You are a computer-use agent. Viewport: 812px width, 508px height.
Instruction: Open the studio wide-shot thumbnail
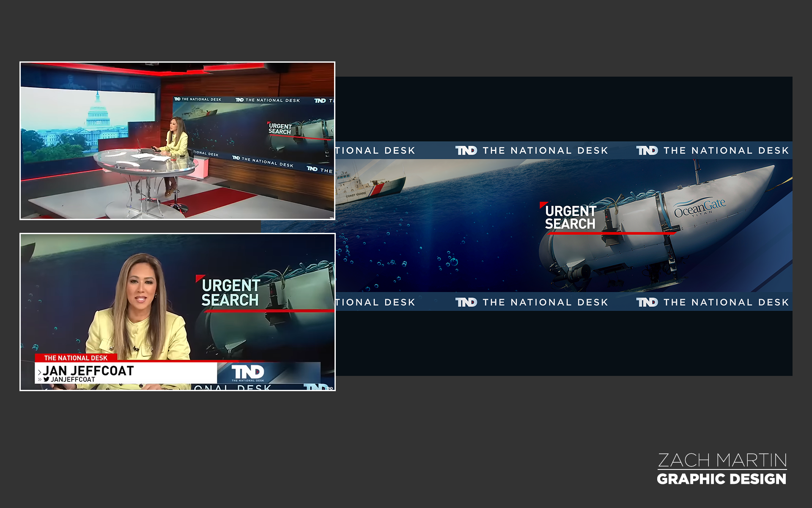tap(177, 141)
